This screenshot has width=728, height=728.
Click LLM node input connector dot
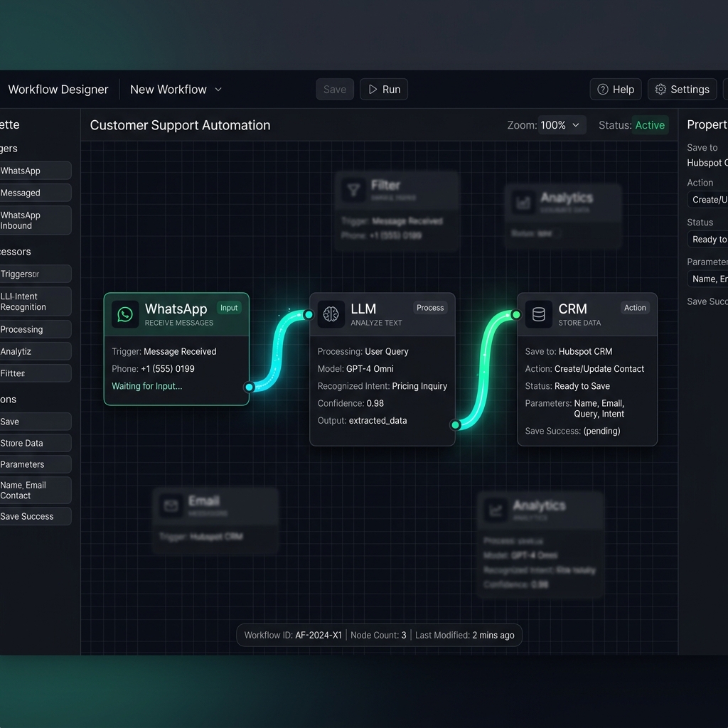coord(309,315)
